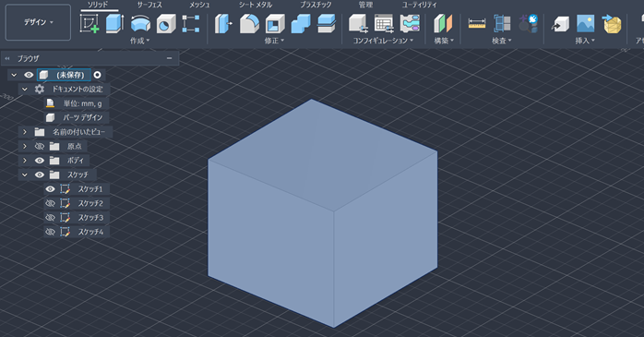Click the 単位: mm, g document icon
The height and width of the screenshot is (337, 644).
[x=50, y=103]
